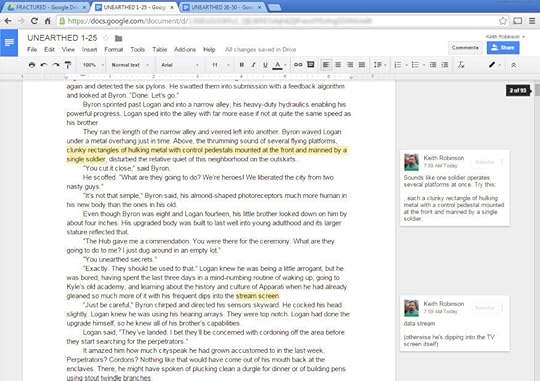This screenshot has width=540, height=381.
Task: Open options on 'Sounds like one soldier' comment
Action: pos(502,162)
